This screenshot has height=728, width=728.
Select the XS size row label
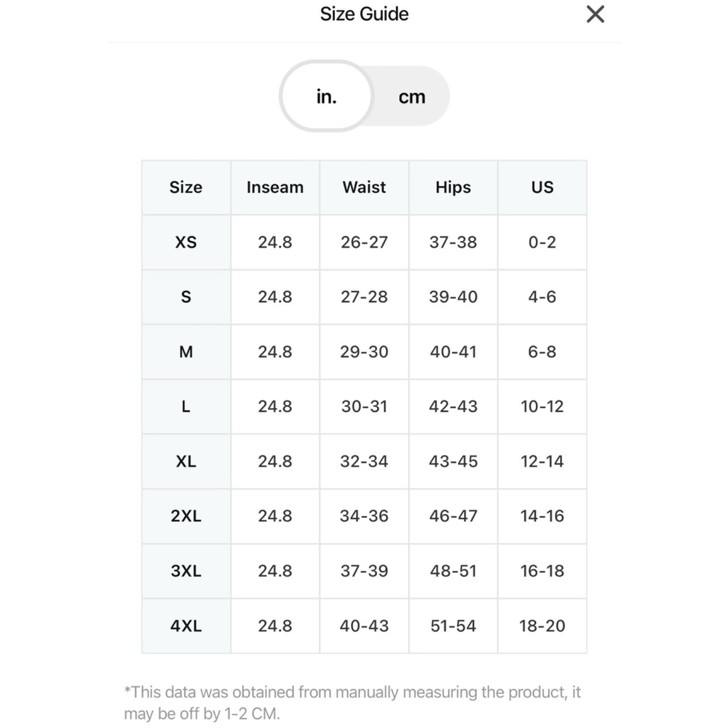(x=186, y=242)
